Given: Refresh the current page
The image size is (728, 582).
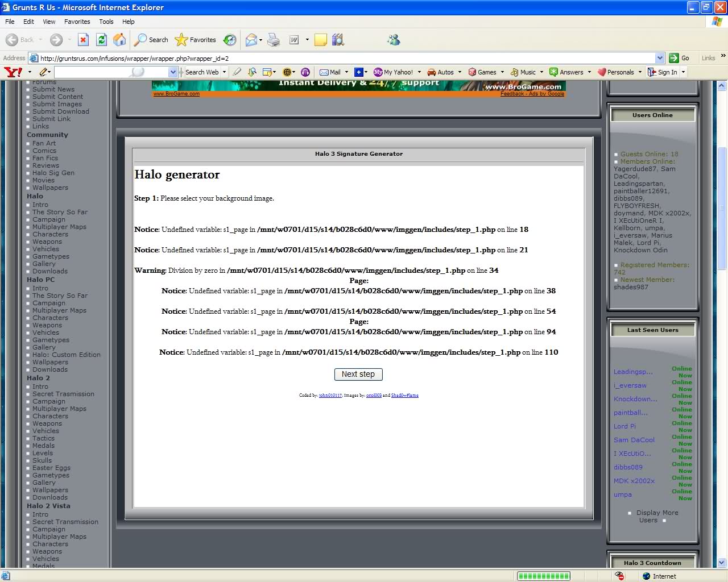Looking at the screenshot, I should [x=101, y=40].
